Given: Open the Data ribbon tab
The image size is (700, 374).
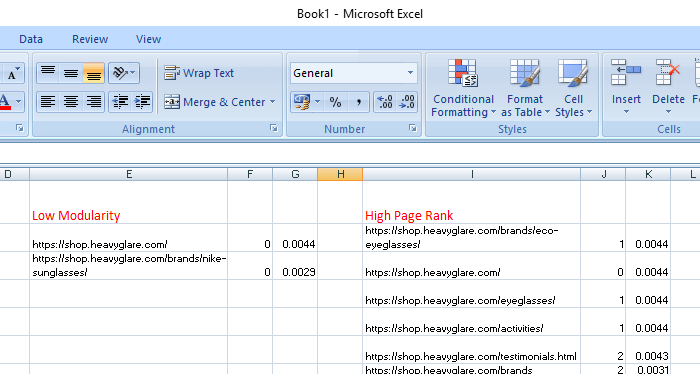Looking at the screenshot, I should (x=31, y=39).
